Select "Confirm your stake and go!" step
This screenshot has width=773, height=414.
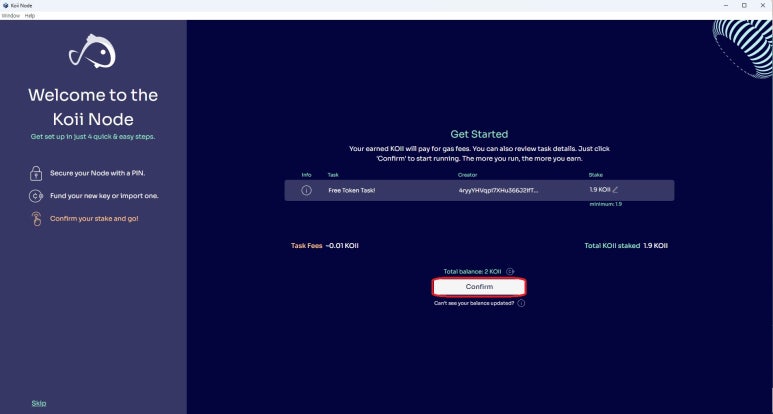point(94,218)
